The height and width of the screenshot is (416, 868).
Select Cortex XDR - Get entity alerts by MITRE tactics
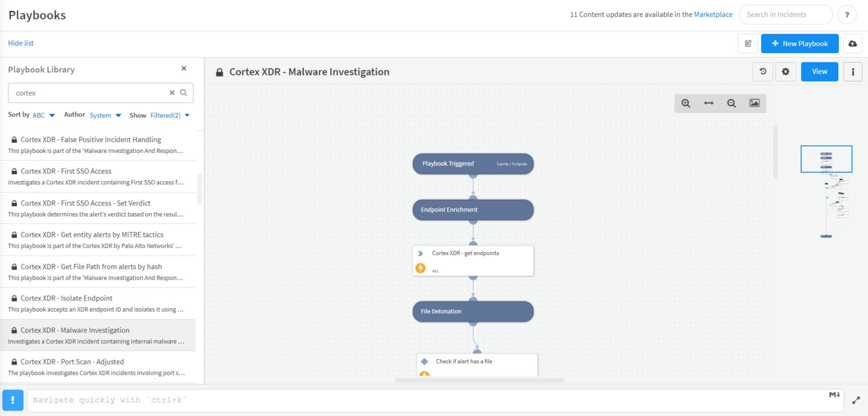(x=98, y=240)
